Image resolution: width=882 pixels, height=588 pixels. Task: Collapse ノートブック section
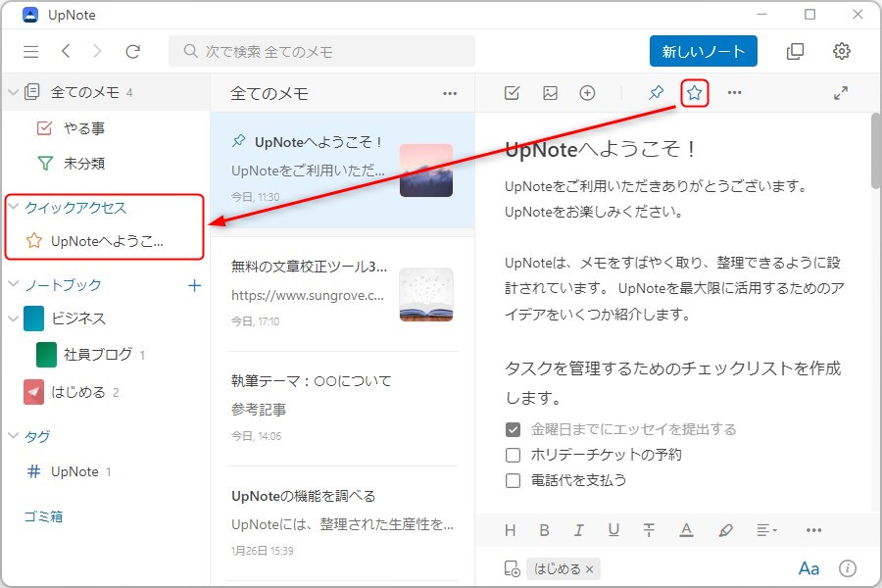(14, 284)
